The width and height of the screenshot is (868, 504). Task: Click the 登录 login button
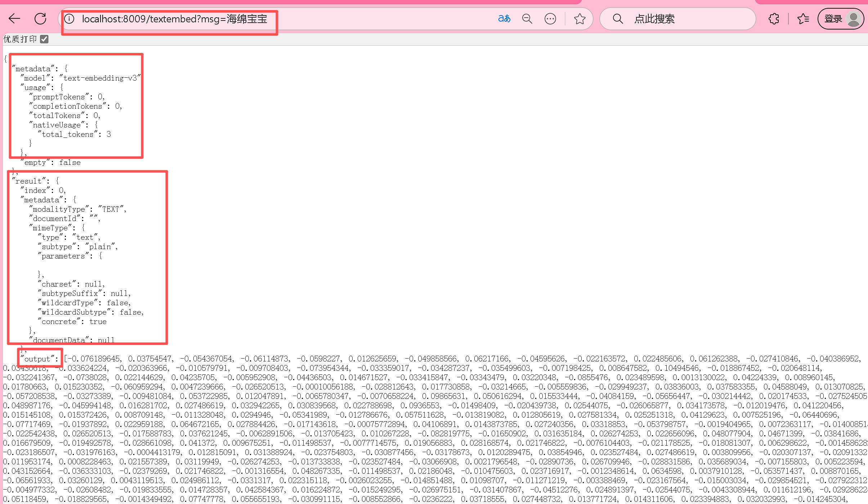point(833,19)
